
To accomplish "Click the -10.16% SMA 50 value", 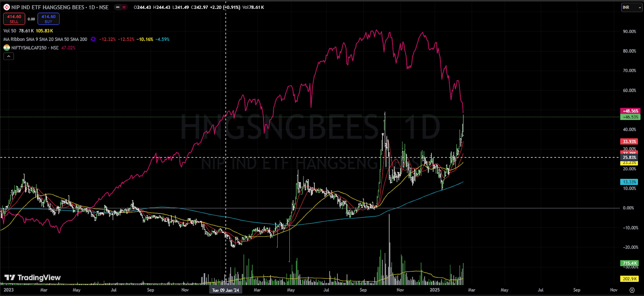I will point(145,39).
